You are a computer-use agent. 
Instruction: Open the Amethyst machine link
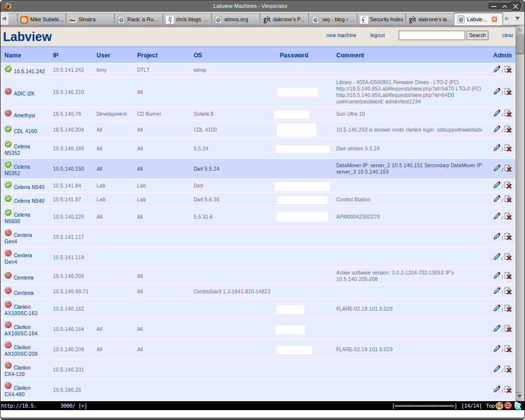point(24,115)
